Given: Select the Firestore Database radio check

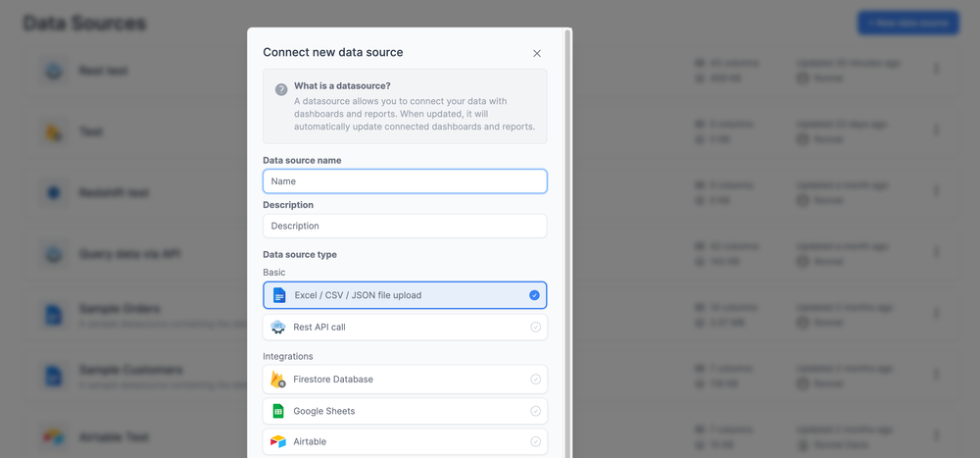Looking at the screenshot, I should [x=535, y=380].
